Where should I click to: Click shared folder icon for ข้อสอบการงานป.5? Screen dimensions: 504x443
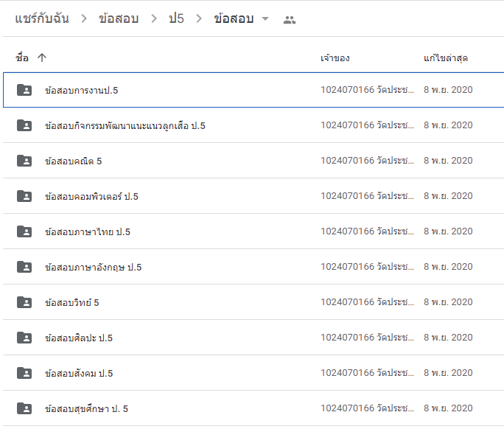[24, 90]
